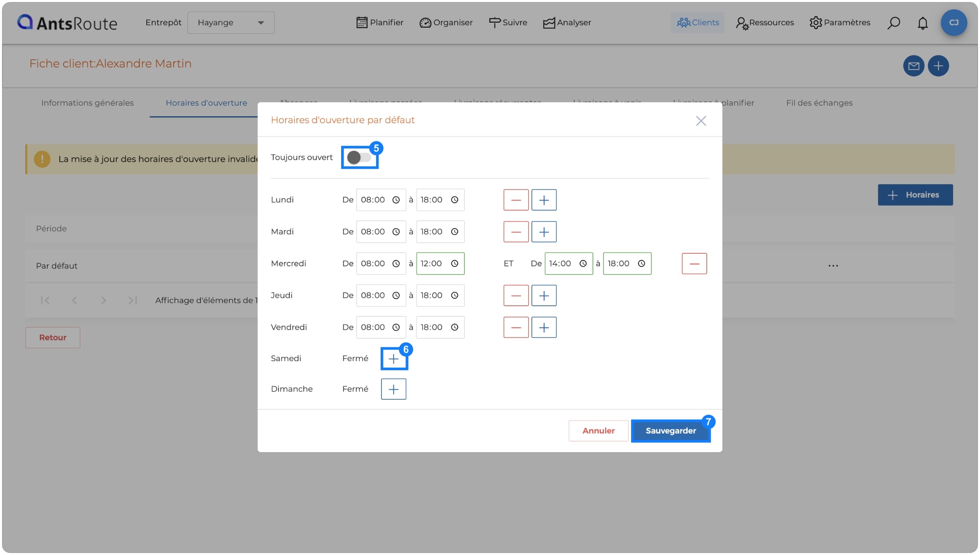Remove Jeudi opening hours with minus
Image resolution: width=980 pixels, height=555 pixels.
516,296
